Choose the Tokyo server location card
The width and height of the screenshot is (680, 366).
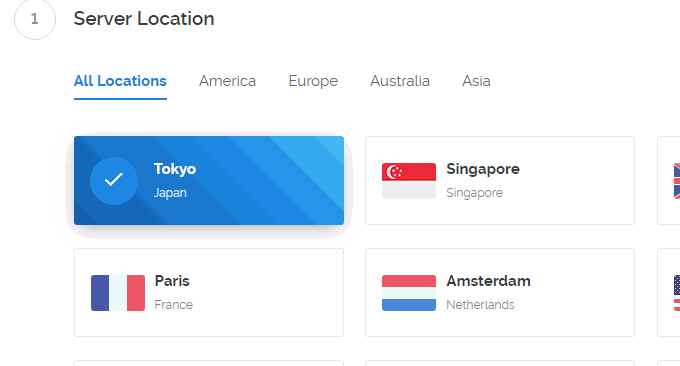[x=209, y=180]
